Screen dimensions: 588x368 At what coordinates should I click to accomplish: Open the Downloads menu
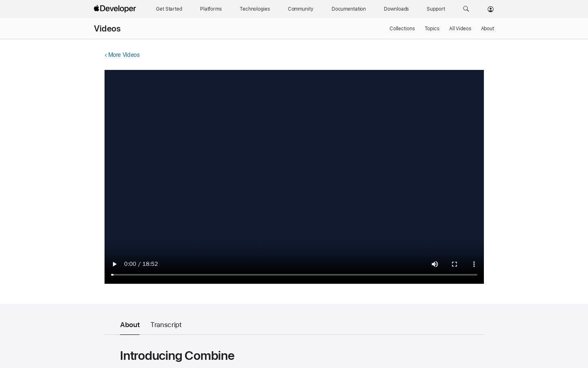396,9
